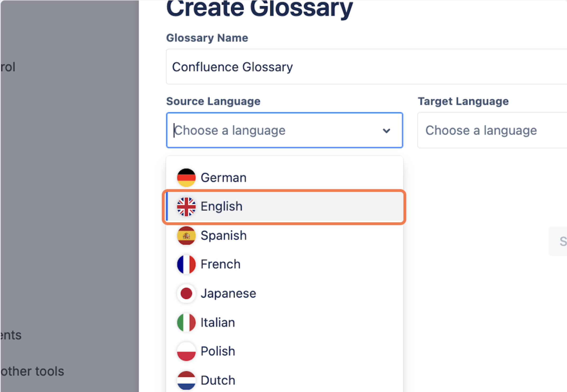Screen dimensions: 567x392
Task: Click the German flag icon
Action: coord(186,177)
